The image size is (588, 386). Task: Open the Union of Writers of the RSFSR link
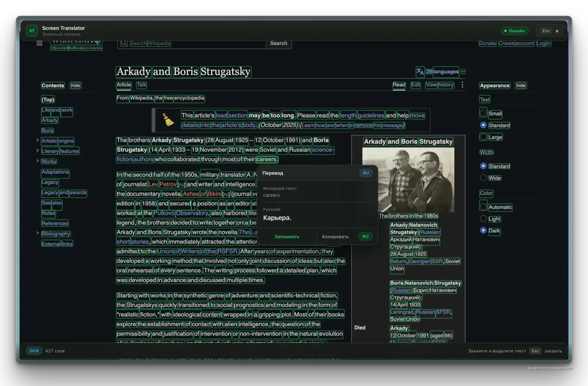click(198, 251)
